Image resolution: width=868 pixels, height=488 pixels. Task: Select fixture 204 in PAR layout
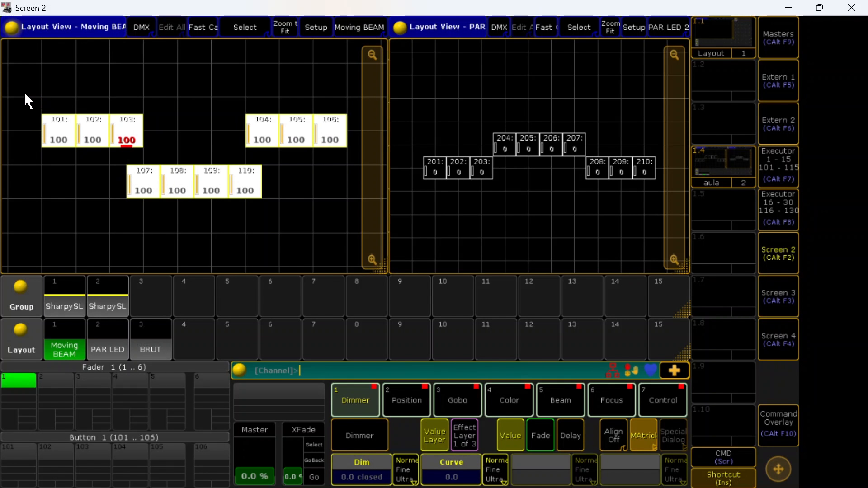[x=505, y=144]
